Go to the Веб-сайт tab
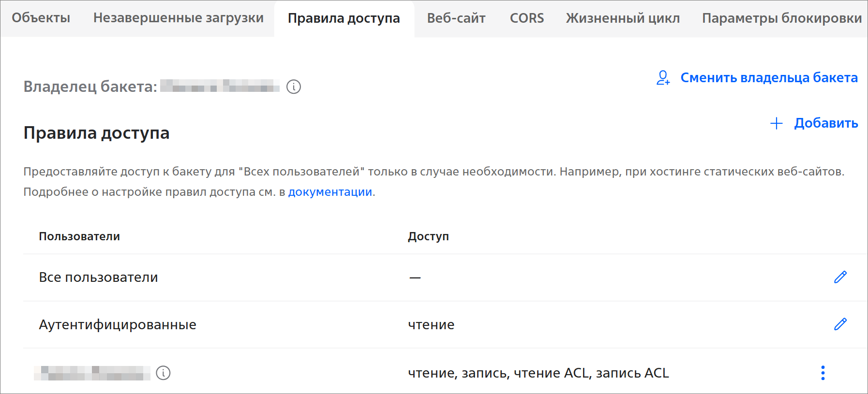 click(x=456, y=18)
